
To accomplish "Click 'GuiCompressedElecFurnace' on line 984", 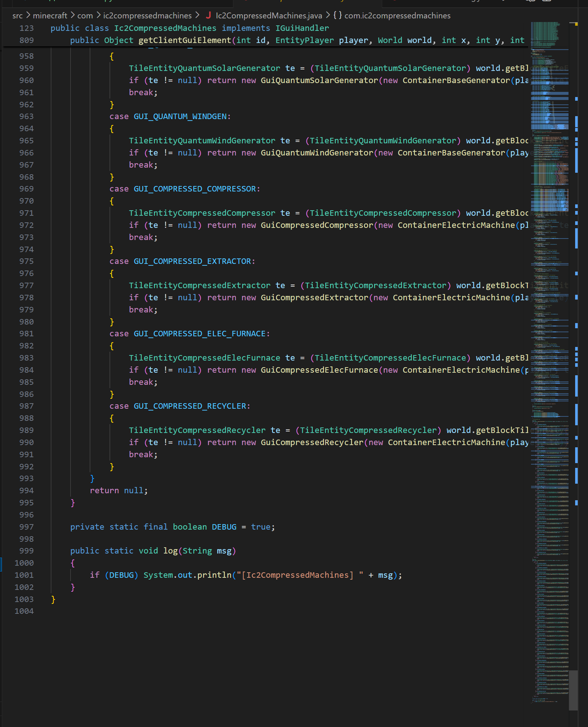I will (319, 370).
